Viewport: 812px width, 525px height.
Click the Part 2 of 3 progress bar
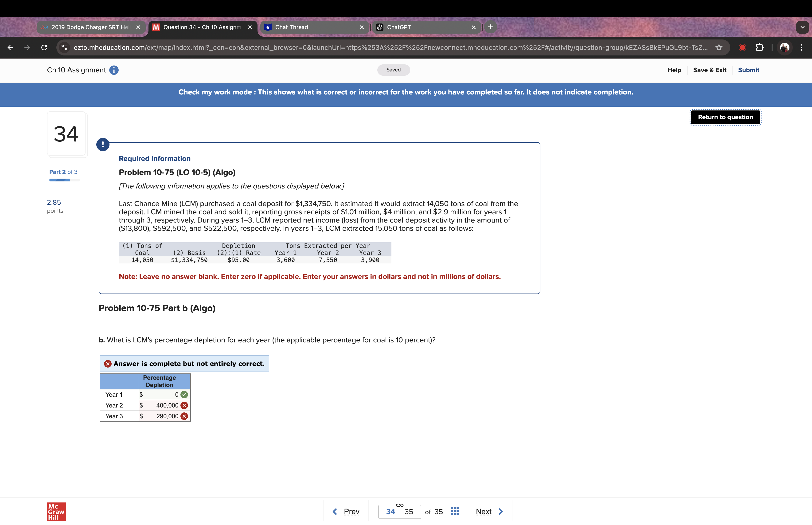click(x=64, y=180)
